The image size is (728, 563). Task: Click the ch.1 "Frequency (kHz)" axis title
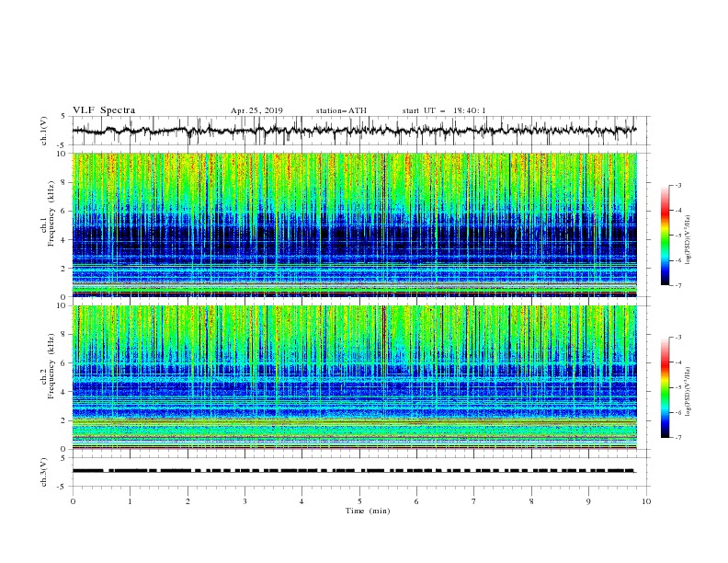(x=51, y=213)
